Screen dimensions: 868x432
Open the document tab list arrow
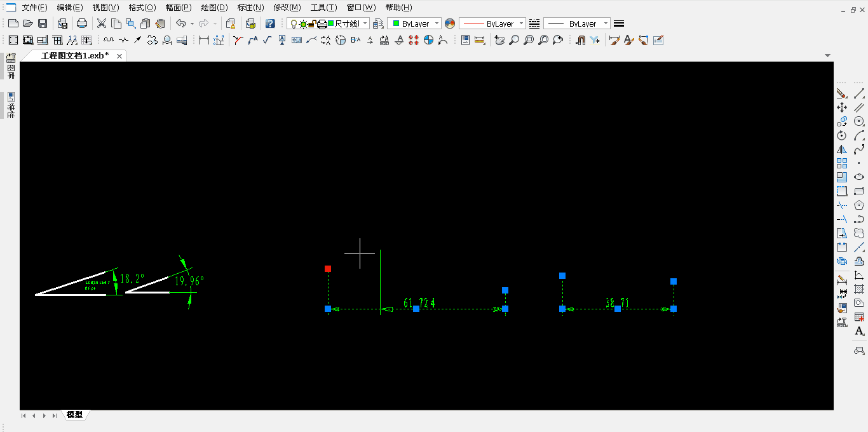pos(827,56)
